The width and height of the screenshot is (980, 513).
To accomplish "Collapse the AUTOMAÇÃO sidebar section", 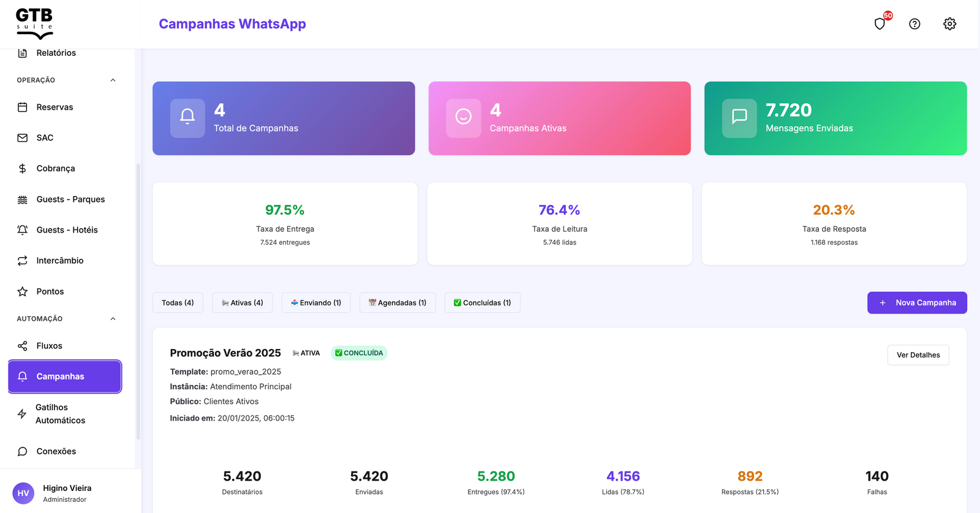I will click(x=113, y=319).
